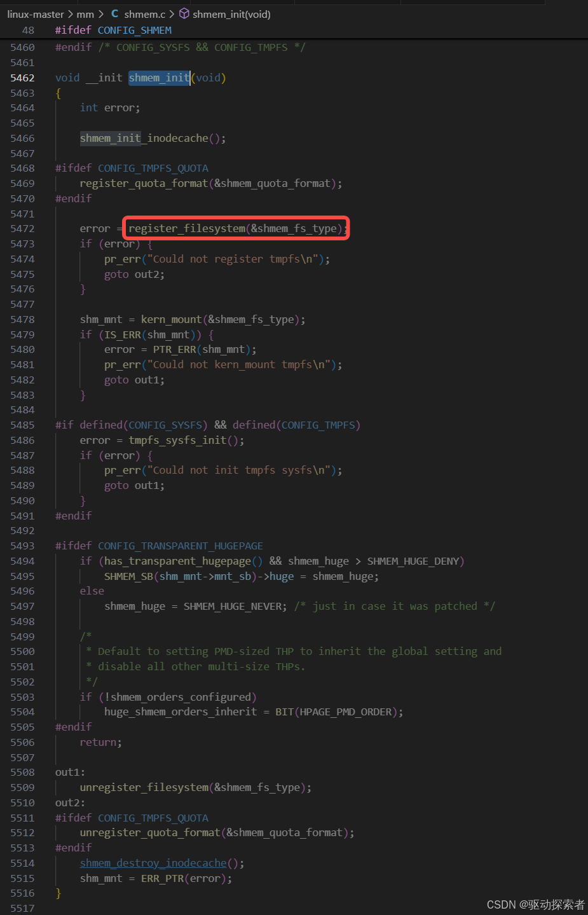Click the huge_shmem_orders_inherit variable

pyautogui.click(x=181, y=712)
